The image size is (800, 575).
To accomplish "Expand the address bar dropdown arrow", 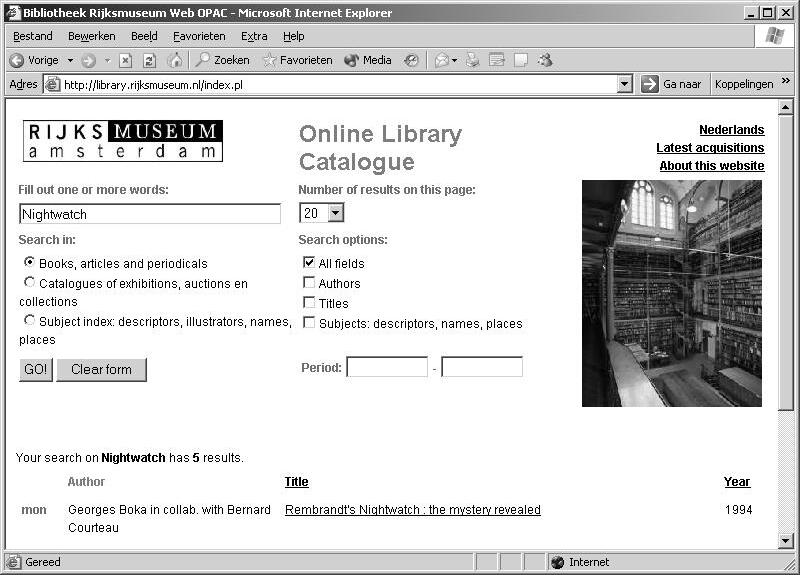I will click(624, 84).
